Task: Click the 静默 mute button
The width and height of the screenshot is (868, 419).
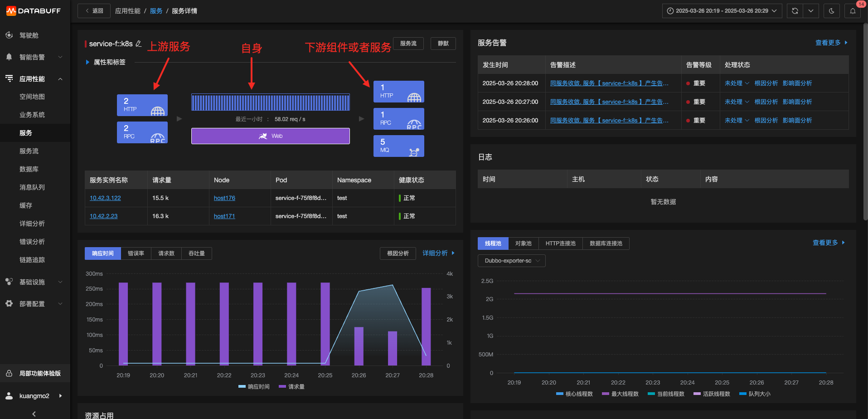Action: pyautogui.click(x=443, y=44)
